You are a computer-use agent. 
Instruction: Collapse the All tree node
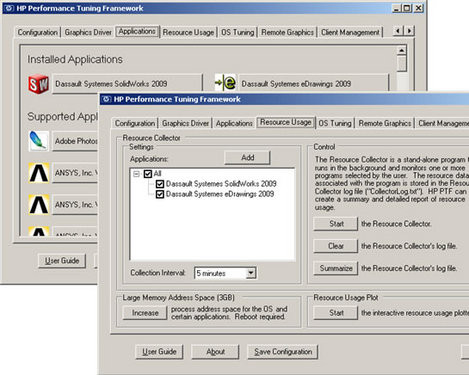pos(136,174)
